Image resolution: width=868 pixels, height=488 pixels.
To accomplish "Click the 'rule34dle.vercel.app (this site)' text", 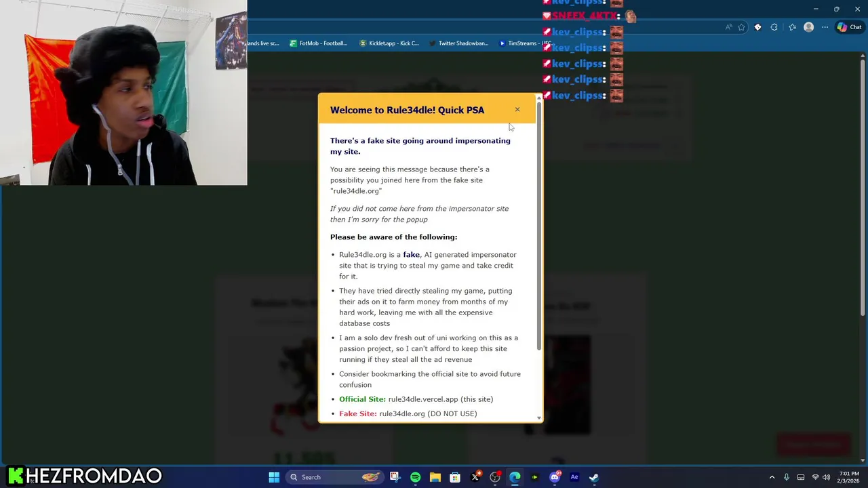I will 441,399.
